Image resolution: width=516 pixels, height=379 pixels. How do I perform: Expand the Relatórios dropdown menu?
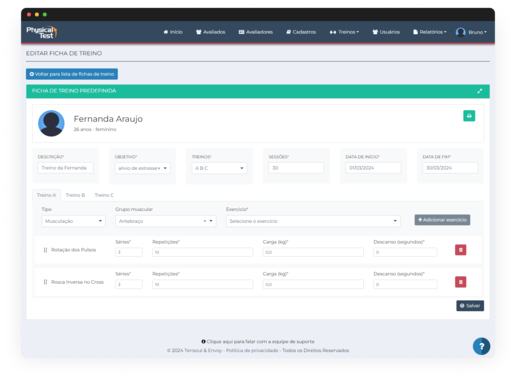coord(430,32)
